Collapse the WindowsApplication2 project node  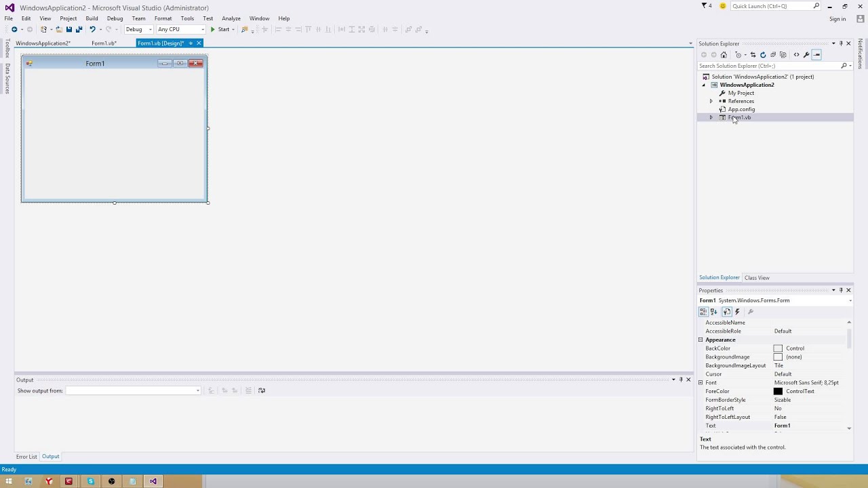703,85
